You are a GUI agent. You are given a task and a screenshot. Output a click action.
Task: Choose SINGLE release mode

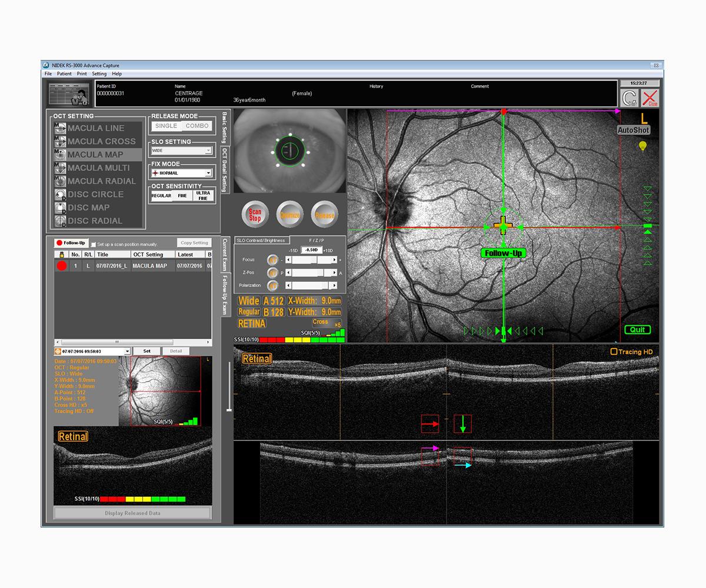(166, 126)
